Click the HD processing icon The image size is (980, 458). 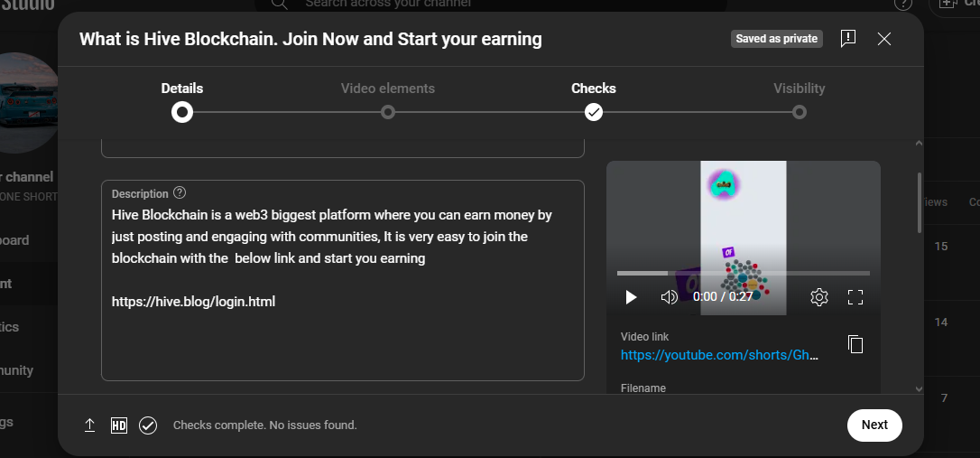pyautogui.click(x=119, y=425)
